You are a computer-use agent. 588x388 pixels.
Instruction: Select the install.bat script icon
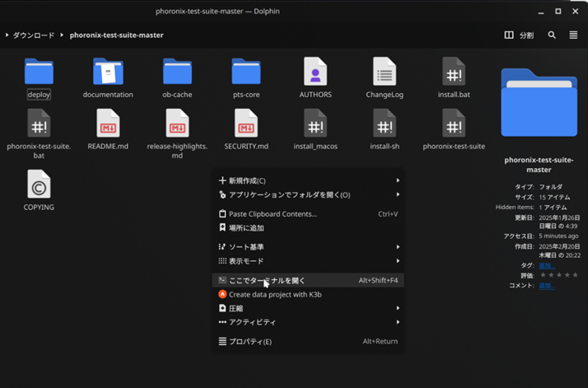point(454,72)
